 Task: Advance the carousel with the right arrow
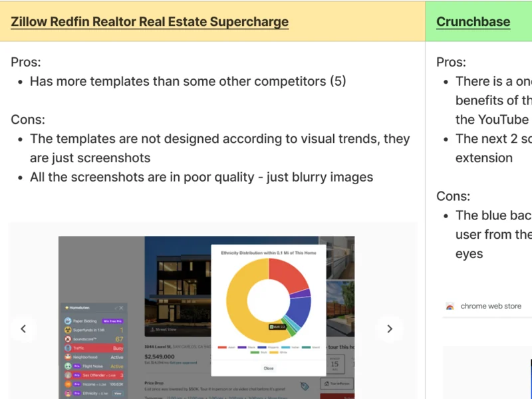tap(390, 329)
